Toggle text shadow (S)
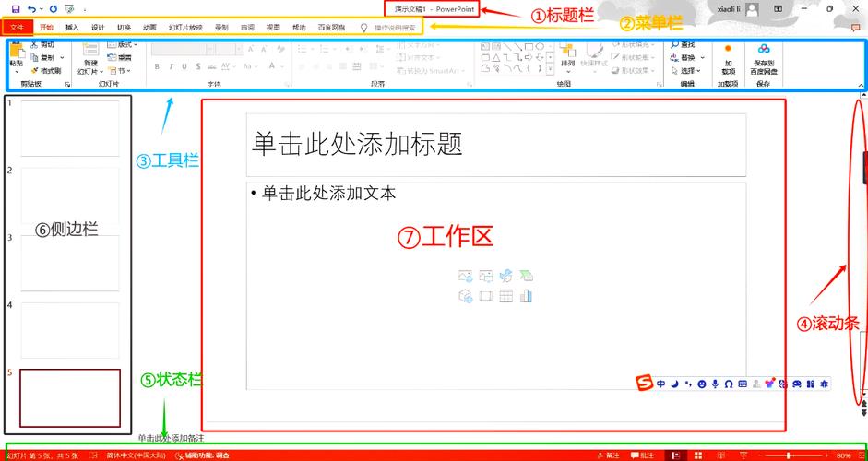 (x=197, y=66)
